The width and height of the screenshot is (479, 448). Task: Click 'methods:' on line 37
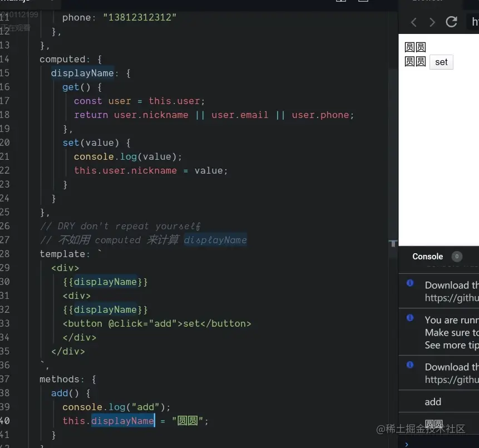pos(62,379)
